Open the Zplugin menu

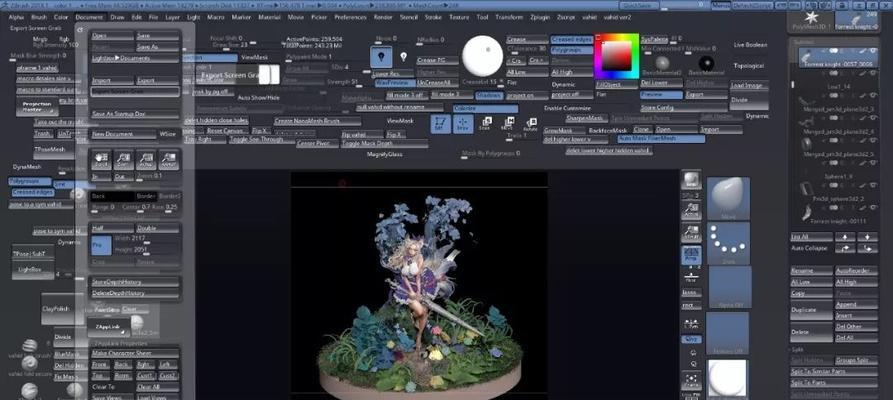click(540, 17)
